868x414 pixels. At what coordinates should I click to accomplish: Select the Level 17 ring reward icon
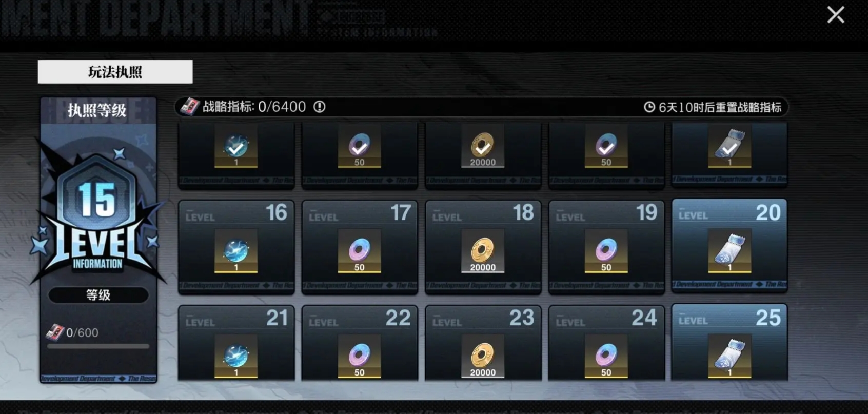[x=360, y=251]
